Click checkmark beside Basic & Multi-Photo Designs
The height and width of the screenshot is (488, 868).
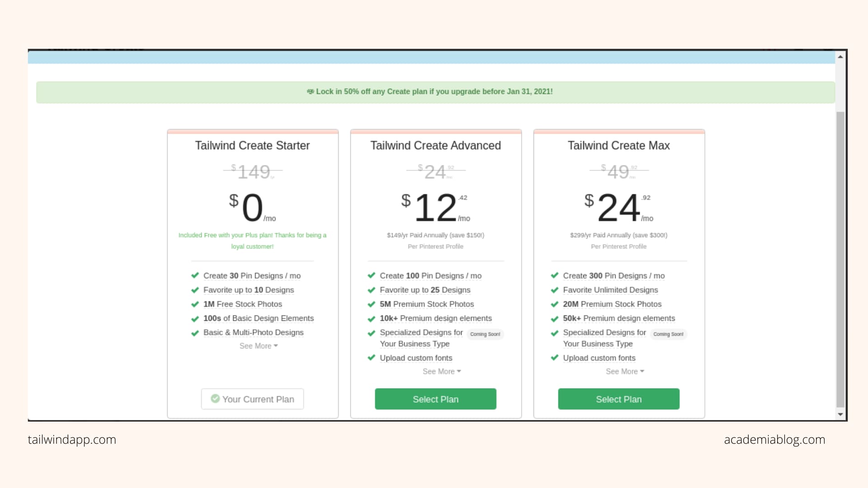coord(195,333)
